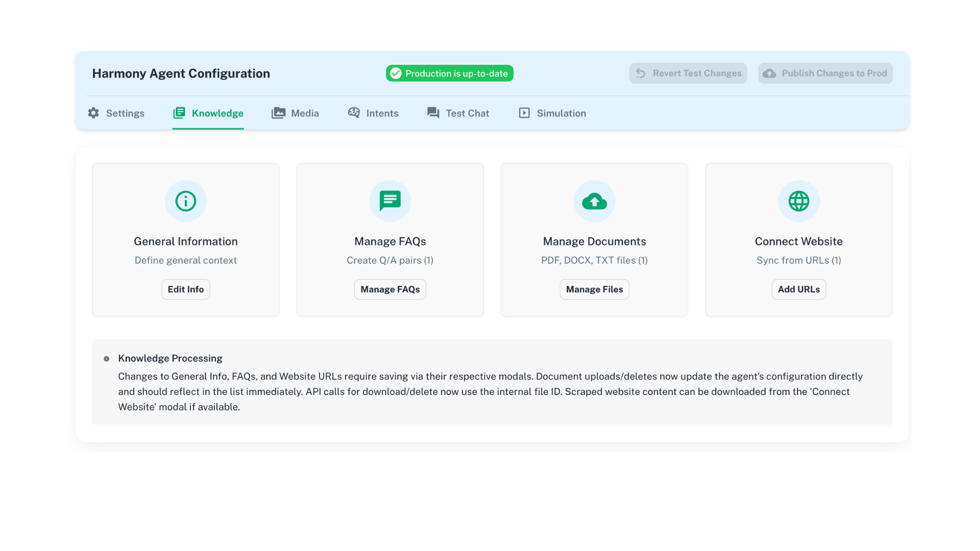Click the Settings gear icon
The image size is (980, 551).
(93, 113)
